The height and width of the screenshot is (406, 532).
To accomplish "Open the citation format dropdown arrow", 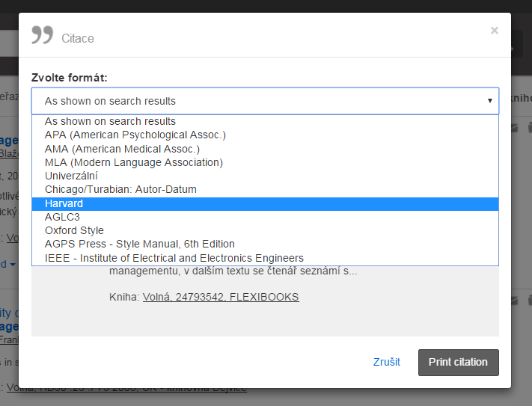I will (x=489, y=101).
